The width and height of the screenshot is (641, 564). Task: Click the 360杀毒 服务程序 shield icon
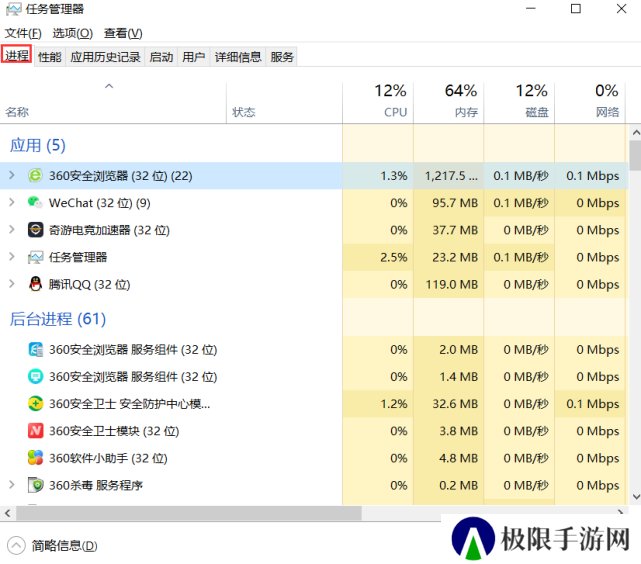point(35,485)
